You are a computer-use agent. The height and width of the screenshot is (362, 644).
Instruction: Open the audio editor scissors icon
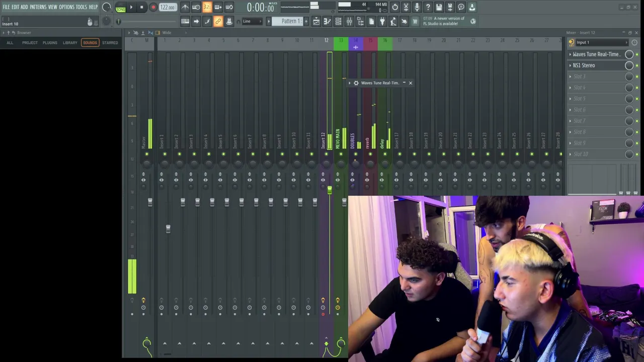pyautogui.click(x=406, y=7)
